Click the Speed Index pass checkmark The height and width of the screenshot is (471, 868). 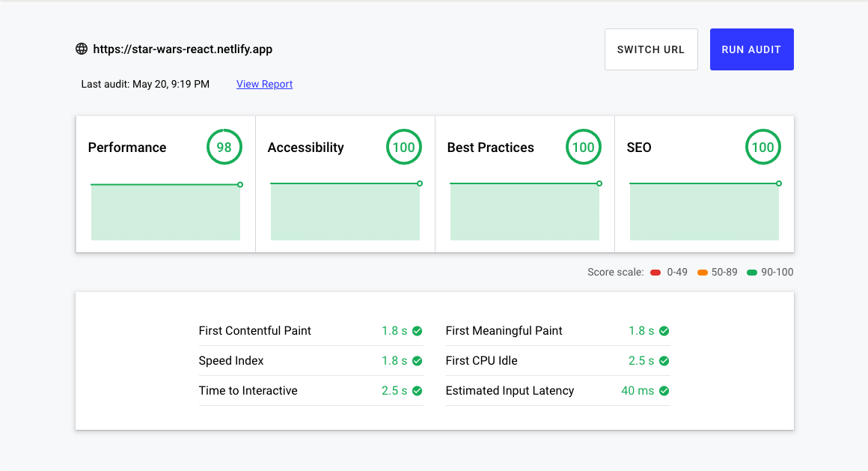click(418, 361)
